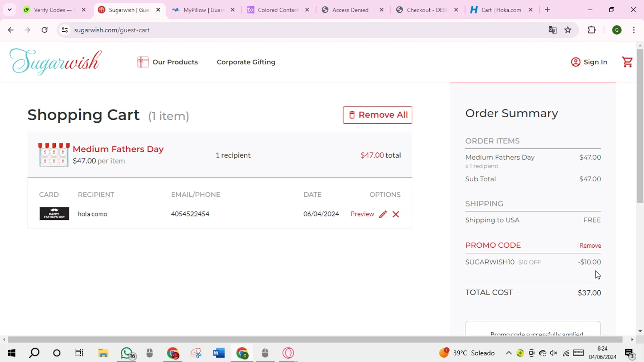Show hidden system tray icons
Image resolution: width=644 pixels, height=362 pixels.
tap(509, 353)
